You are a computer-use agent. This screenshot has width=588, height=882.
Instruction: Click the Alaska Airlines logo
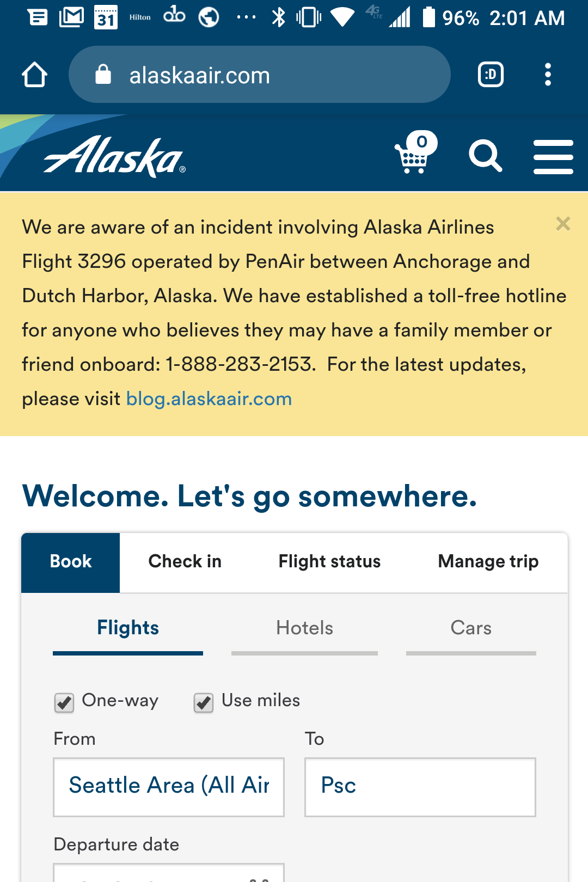tap(115, 157)
